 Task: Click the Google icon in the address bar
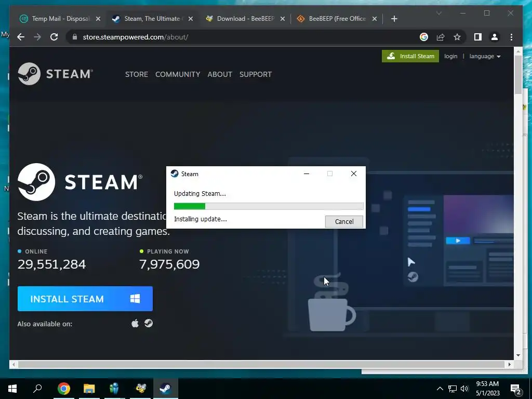point(424,37)
